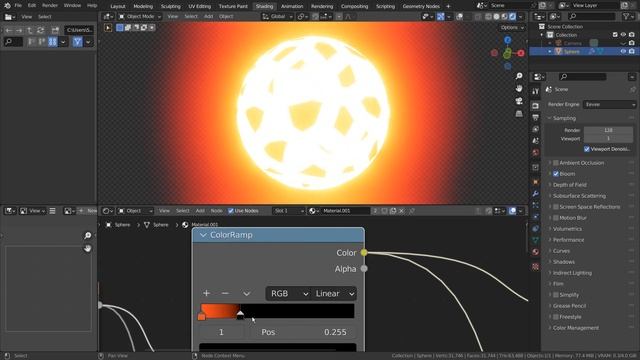Switch to the Modeling workspace tab
The height and width of the screenshot is (360, 640).
point(143,6)
